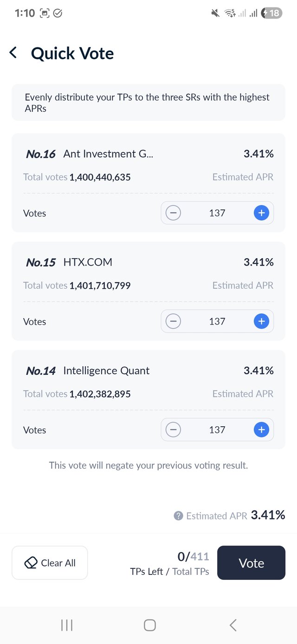Tap the Android home button
This screenshot has height=644, width=297.
point(149,625)
